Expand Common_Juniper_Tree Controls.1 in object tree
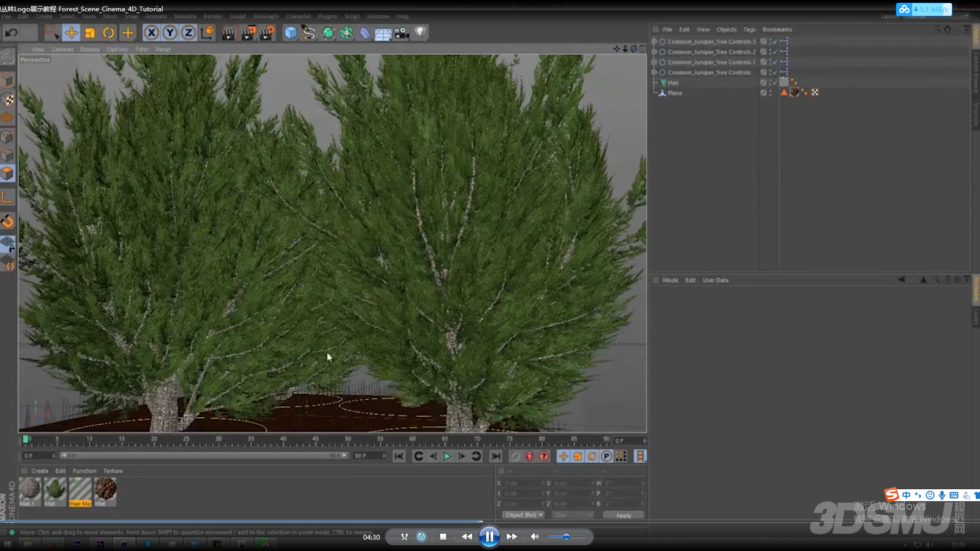 click(654, 62)
